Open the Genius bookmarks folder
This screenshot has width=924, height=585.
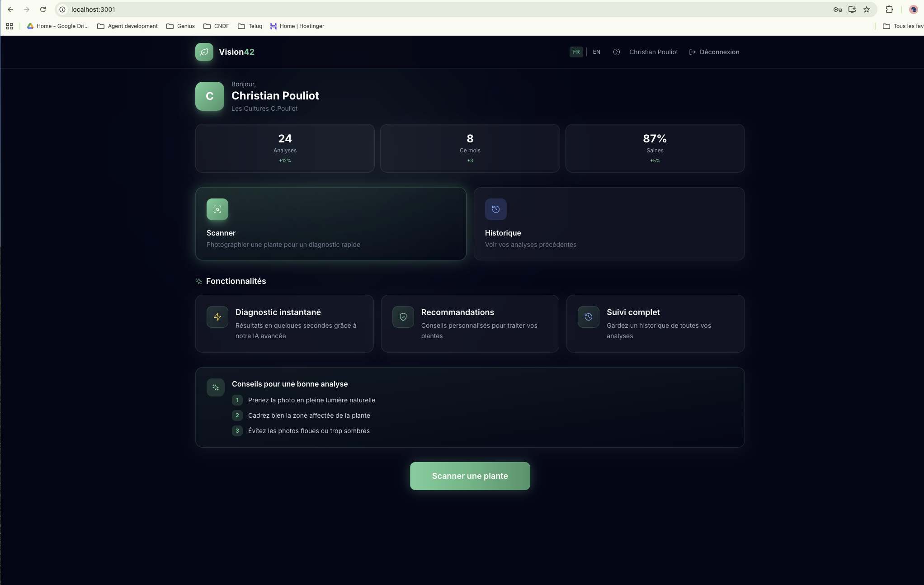point(180,26)
